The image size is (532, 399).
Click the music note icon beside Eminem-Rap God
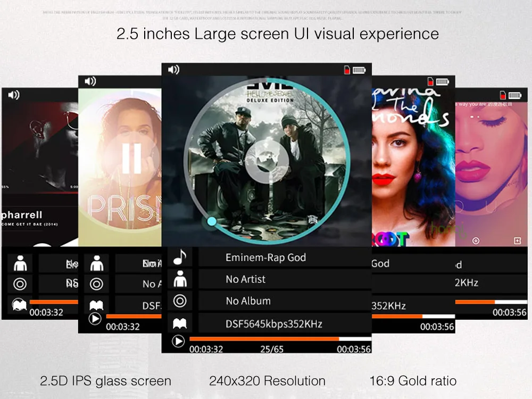click(x=180, y=257)
